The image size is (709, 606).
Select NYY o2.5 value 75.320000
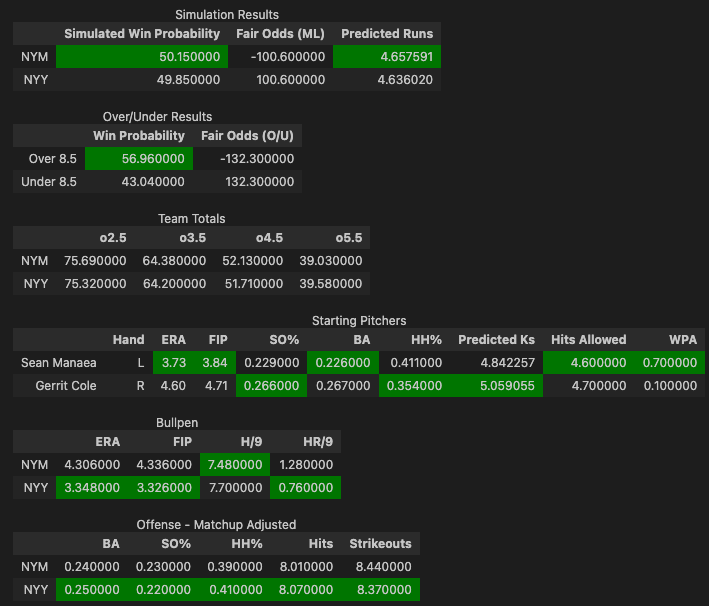click(x=95, y=284)
